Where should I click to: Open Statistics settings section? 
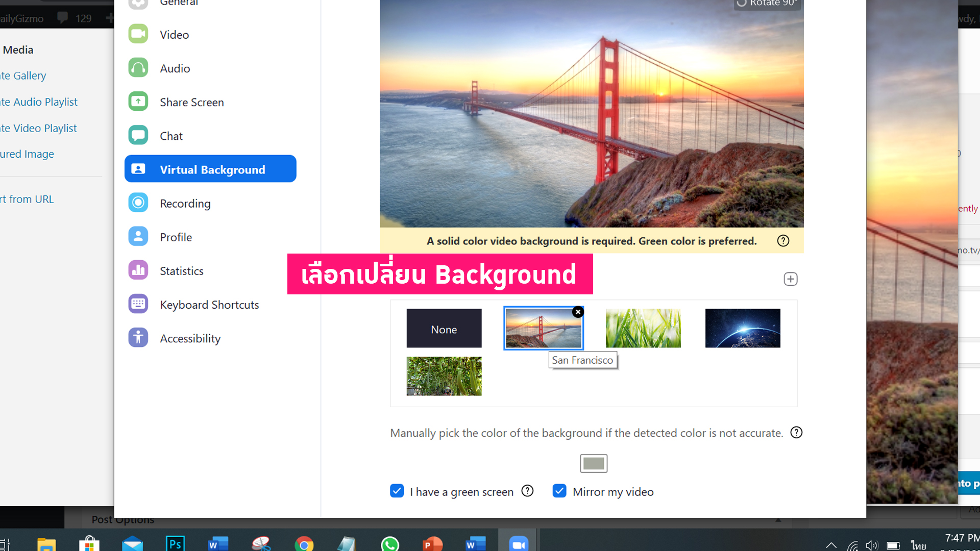181,271
